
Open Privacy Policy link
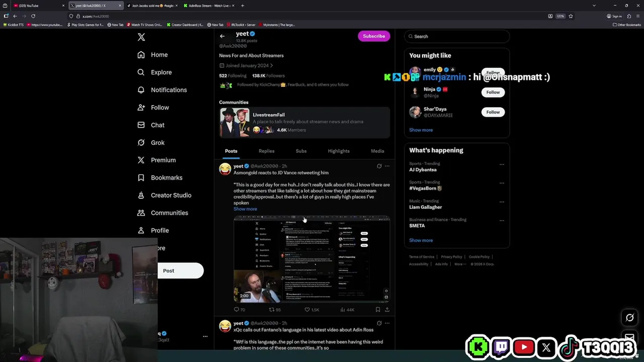[451, 257]
